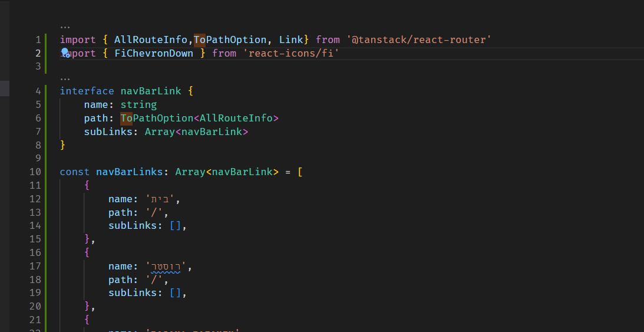
Task: Click the opening brace on line 11
Action: [x=87, y=185]
